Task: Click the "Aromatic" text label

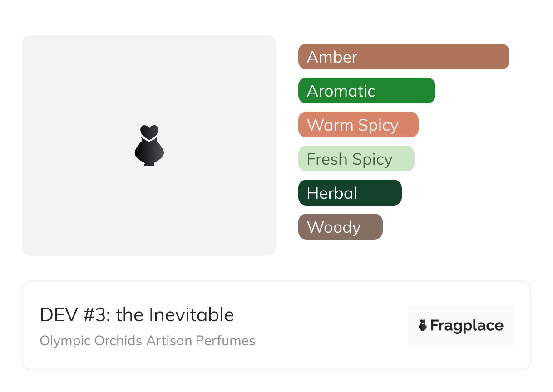Action: (x=341, y=91)
